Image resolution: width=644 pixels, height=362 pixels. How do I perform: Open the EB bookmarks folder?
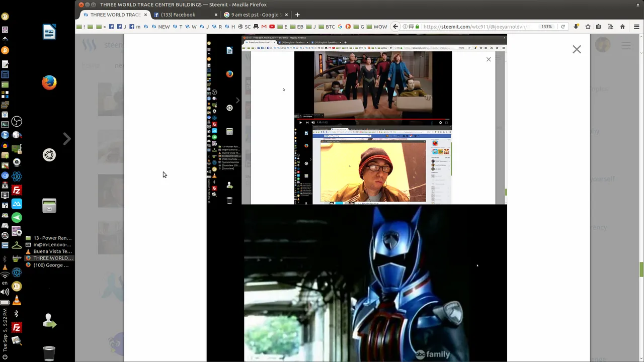pyautogui.click(x=297, y=27)
